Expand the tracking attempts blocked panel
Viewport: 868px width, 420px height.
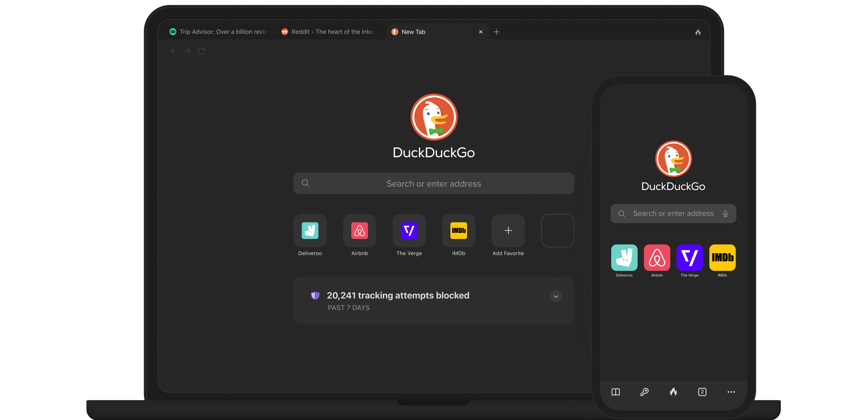click(x=556, y=296)
